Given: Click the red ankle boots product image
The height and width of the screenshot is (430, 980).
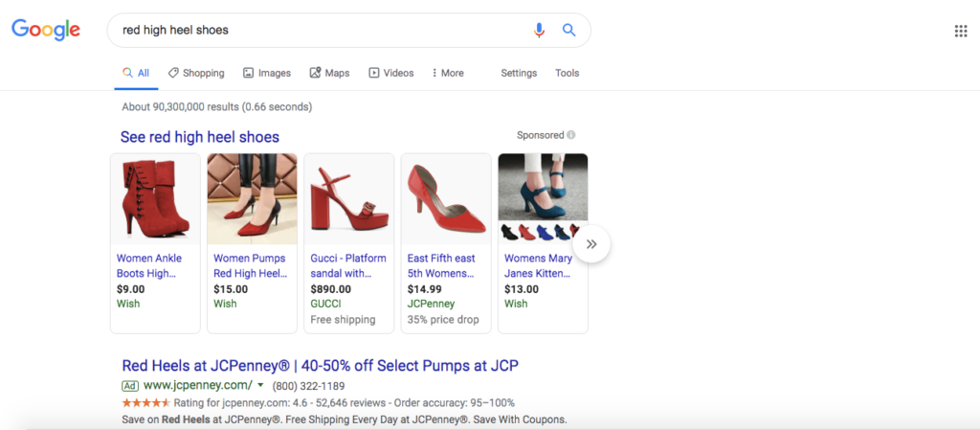Looking at the screenshot, I should click(x=156, y=199).
